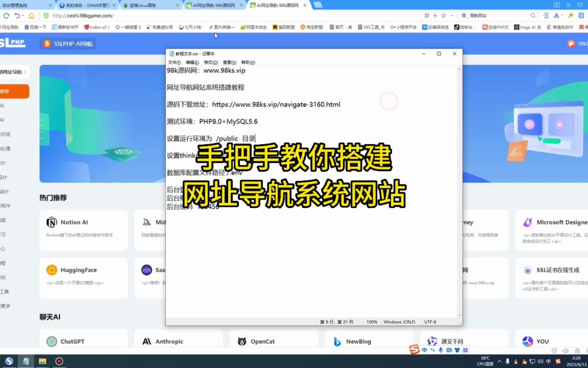Toggle Sogou Chinese/English mode 中 button
This screenshot has height=368, width=588.
[424, 350]
